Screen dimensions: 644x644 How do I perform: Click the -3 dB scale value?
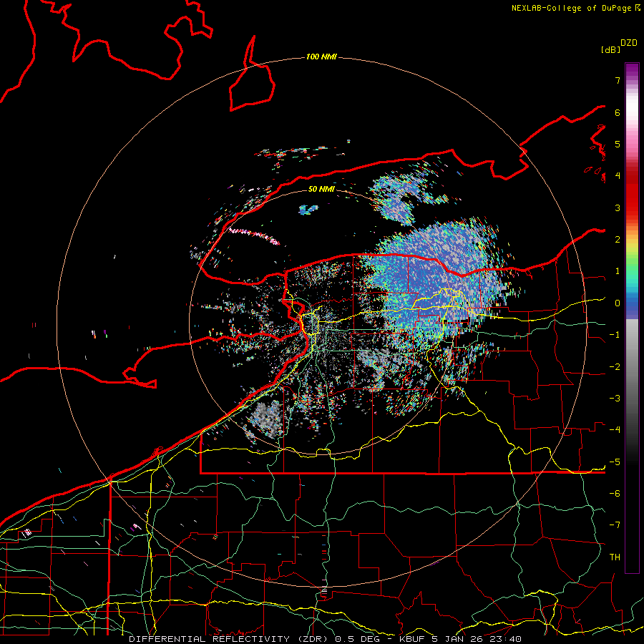tap(615, 399)
